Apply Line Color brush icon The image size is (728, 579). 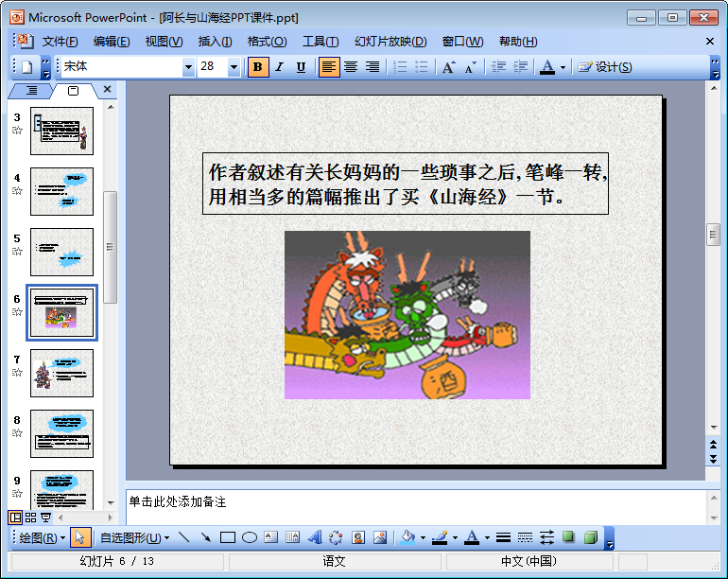440,537
